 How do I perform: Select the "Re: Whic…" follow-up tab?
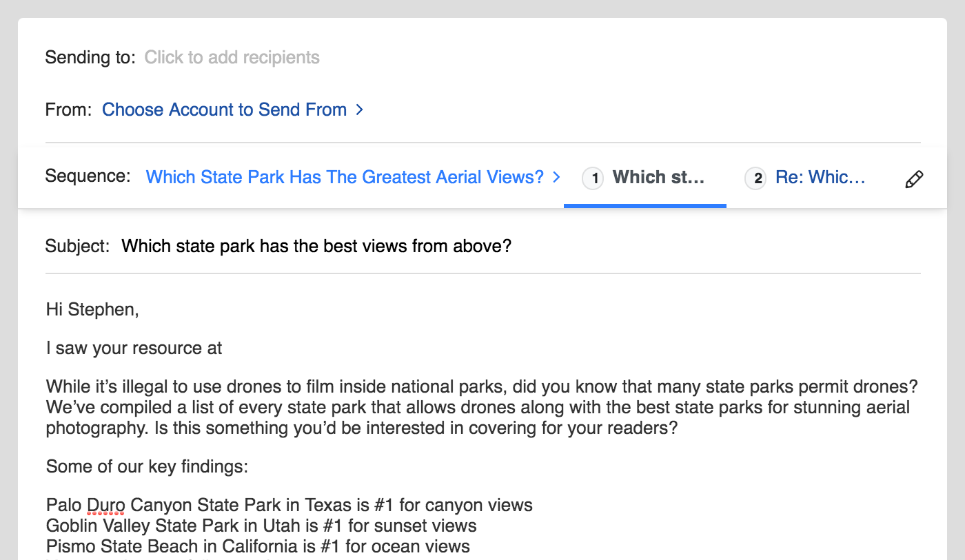pyautogui.click(x=820, y=177)
